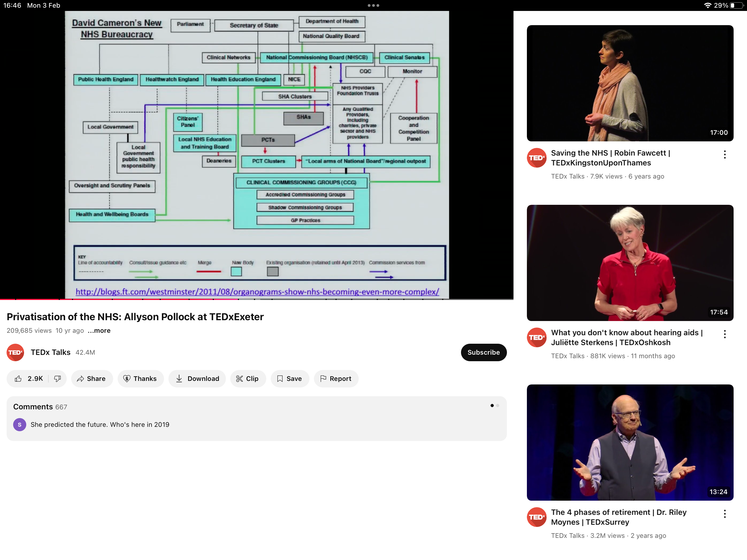Tap the Wi-Fi status icon

point(708,5)
